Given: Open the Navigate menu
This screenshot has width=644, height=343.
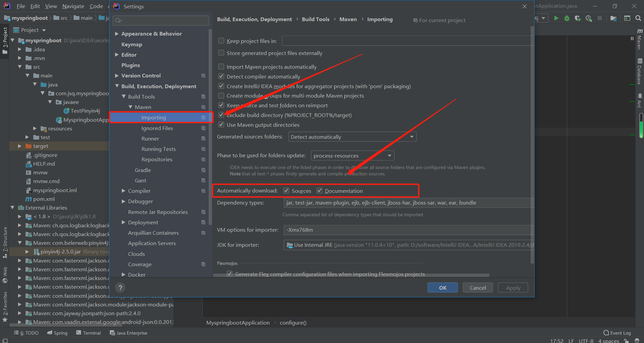Looking at the screenshot, I should coord(73,6).
